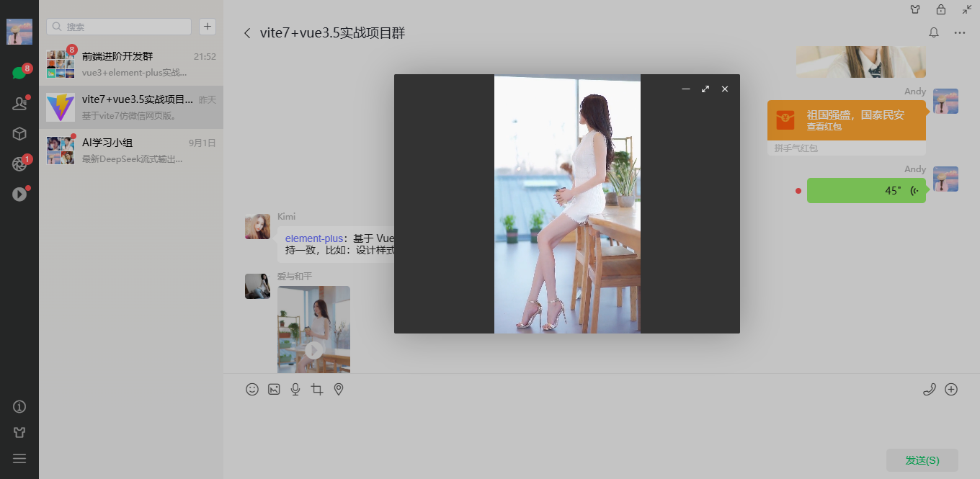Switch theme using the shirt icon
980x479 pixels.
914,9
